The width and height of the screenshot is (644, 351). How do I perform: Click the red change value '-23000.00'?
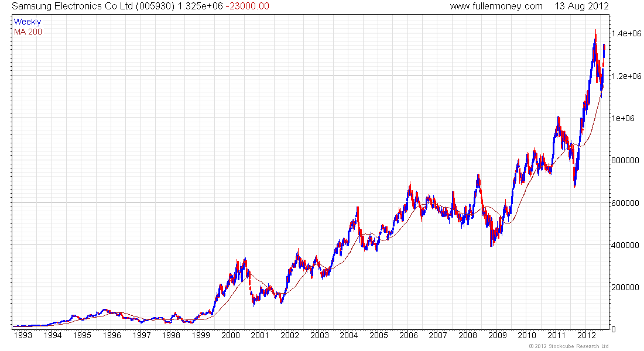[247, 6]
